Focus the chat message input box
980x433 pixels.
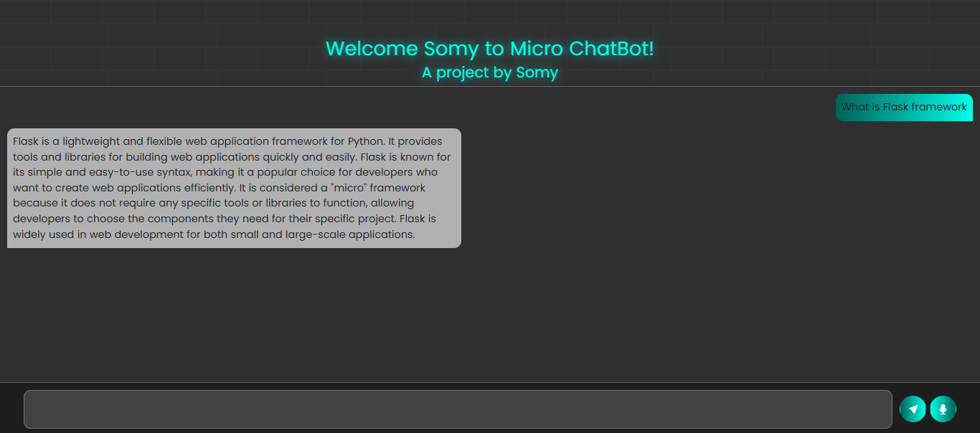point(458,409)
